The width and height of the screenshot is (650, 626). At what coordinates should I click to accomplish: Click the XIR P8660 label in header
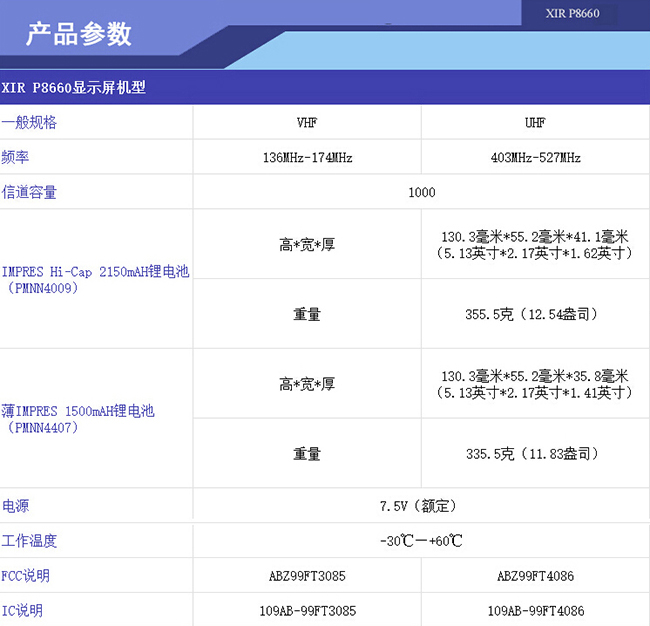pyautogui.click(x=572, y=13)
